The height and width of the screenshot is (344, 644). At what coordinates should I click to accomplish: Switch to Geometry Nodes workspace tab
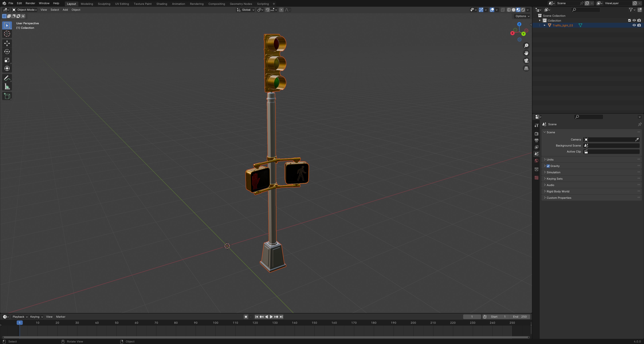coord(241,4)
